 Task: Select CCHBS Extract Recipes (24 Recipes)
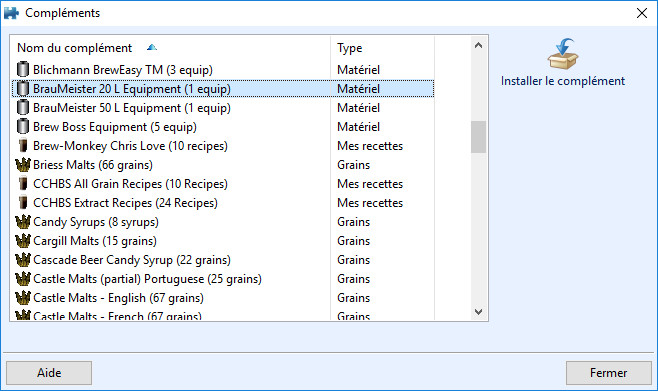[125, 203]
